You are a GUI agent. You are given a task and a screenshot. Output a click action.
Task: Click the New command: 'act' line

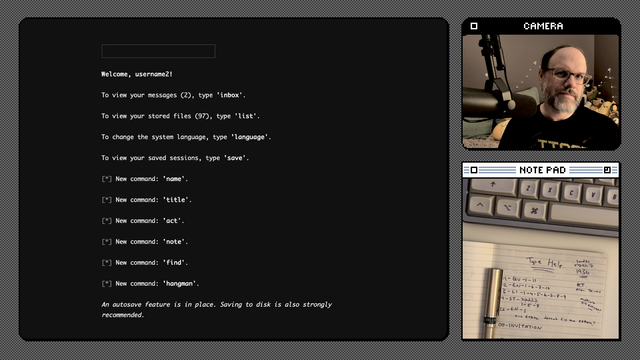143,221
